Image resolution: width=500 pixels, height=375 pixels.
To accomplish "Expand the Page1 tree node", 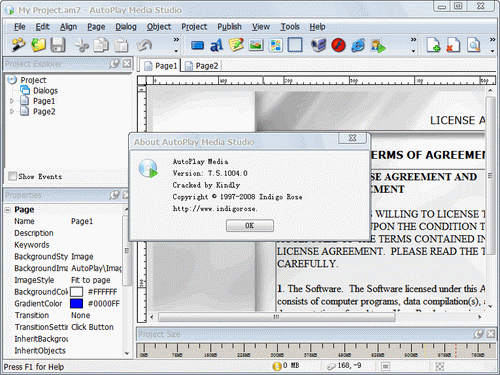I will coord(12,101).
